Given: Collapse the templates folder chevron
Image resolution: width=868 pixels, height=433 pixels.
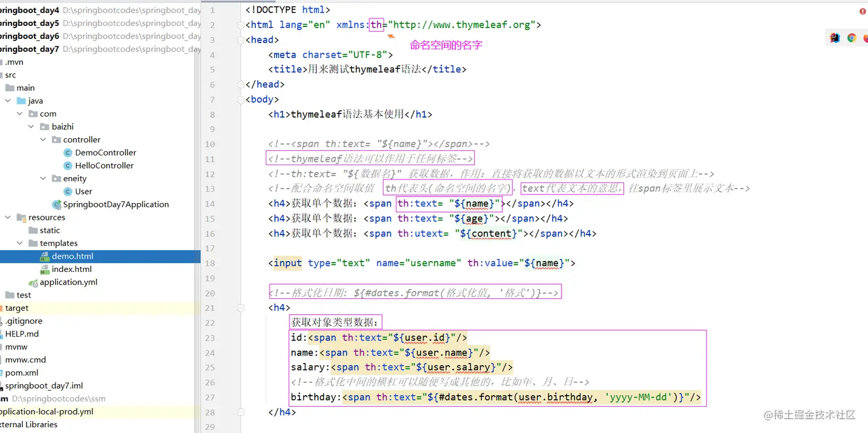Looking at the screenshot, I should [x=20, y=243].
